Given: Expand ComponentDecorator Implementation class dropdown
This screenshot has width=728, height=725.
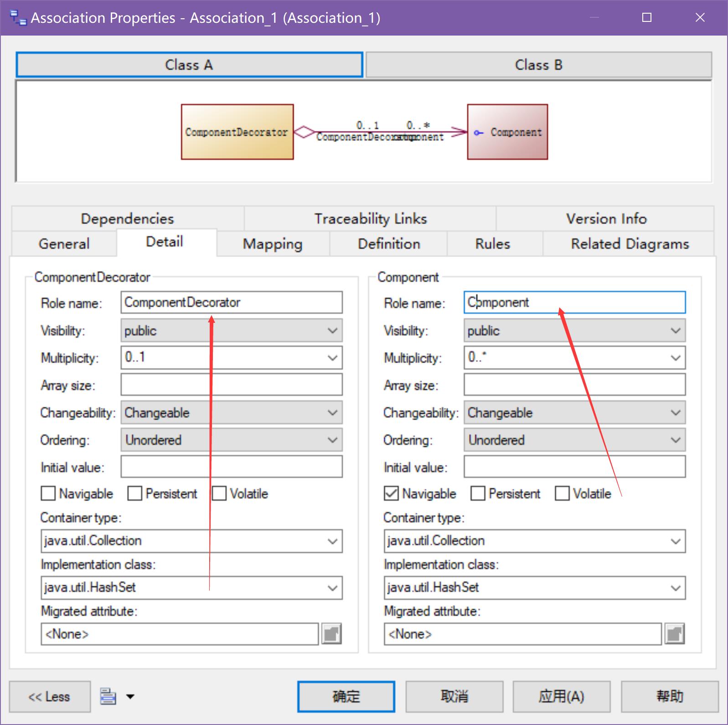Looking at the screenshot, I should [x=332, y=588].
